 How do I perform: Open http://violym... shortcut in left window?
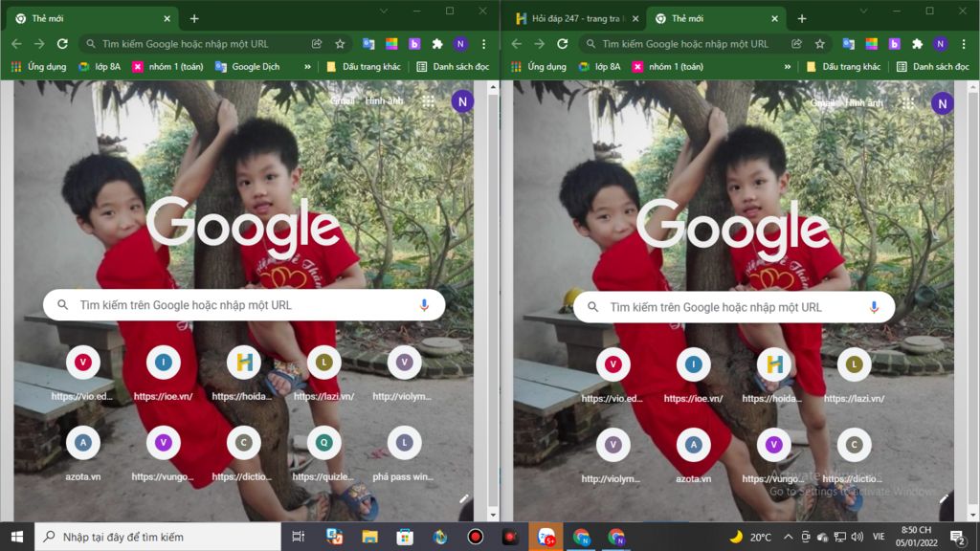(405, 374)
